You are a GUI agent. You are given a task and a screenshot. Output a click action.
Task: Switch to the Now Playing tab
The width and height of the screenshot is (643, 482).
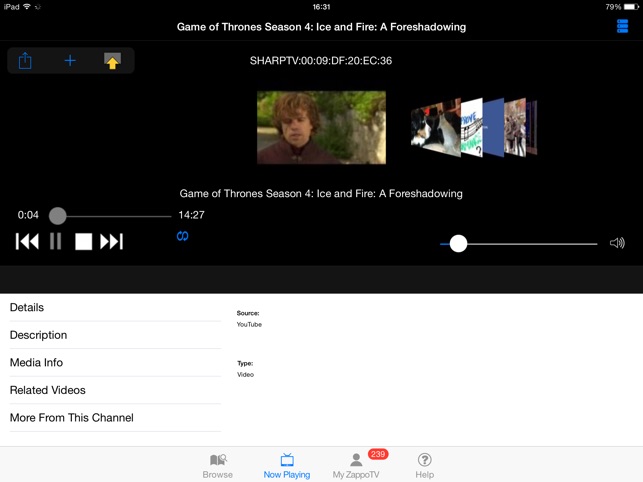coord(287,466)
